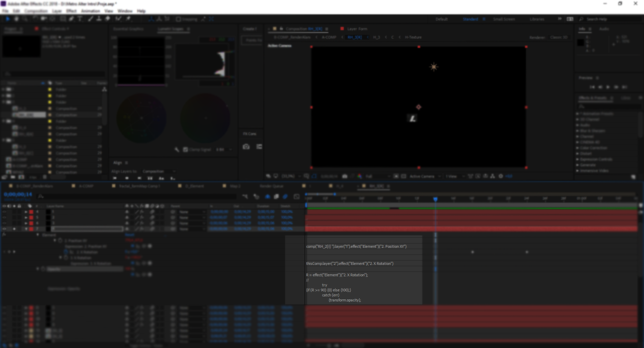Hide layer 5 with eye toggle
This screenshot has width=644, height=348.
point(5,217)
